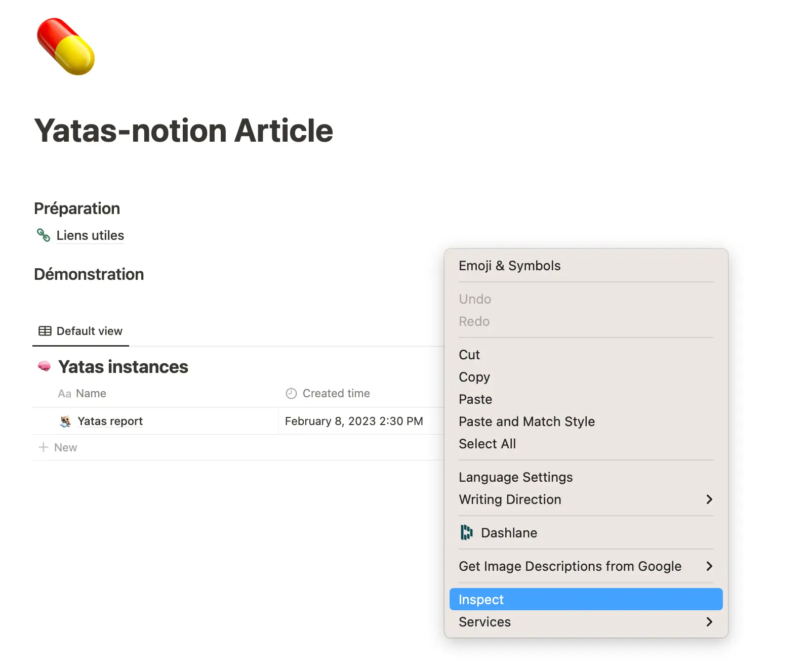Click the Dashlane logo icon
The width and height of the screenshot is (811, 672).
pyautogui.click(x=466, y=532)
